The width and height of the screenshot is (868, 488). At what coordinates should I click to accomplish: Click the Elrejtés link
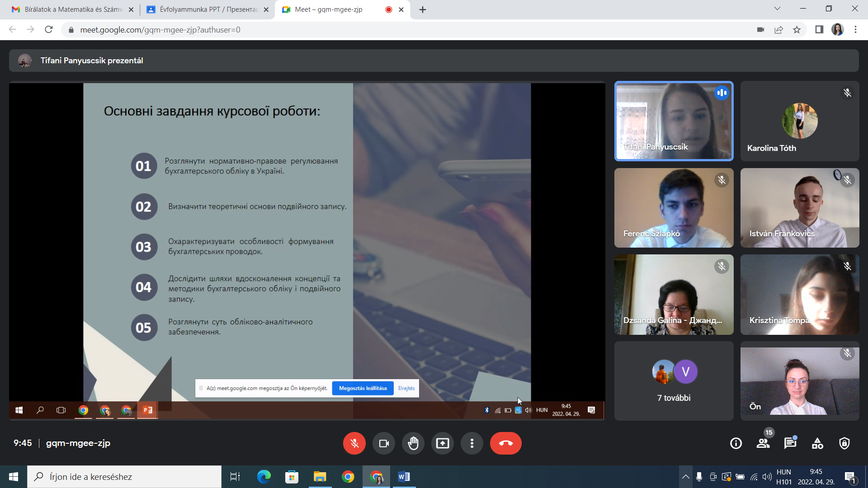[406, 388]
